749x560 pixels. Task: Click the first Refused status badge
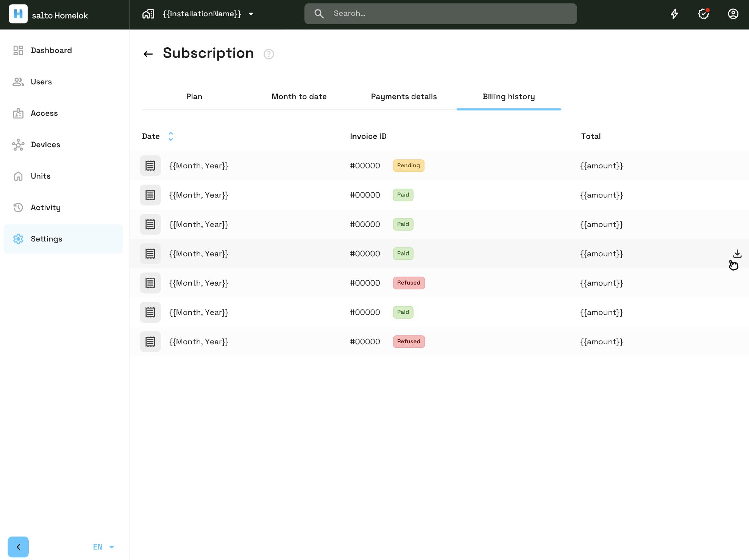(409, 283)
